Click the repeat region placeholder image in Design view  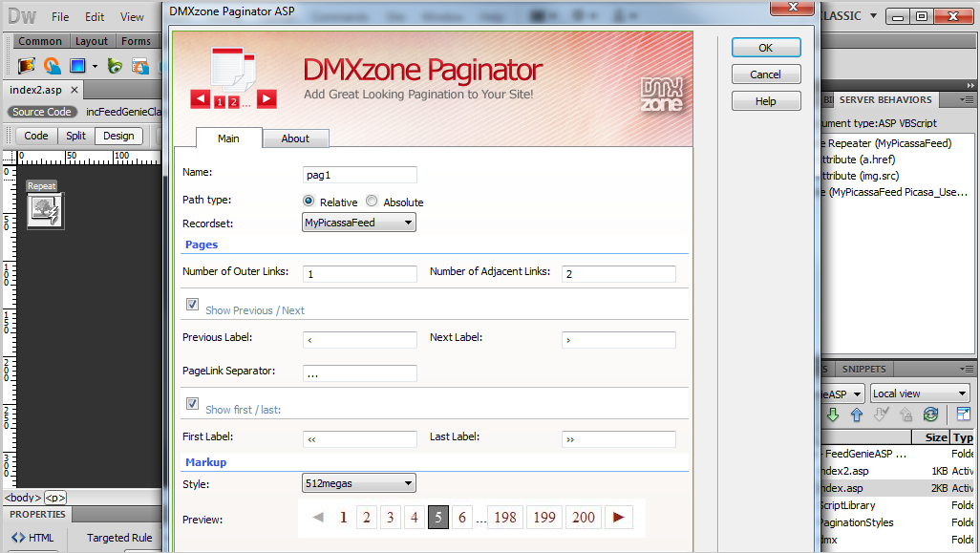pos(46,210)
